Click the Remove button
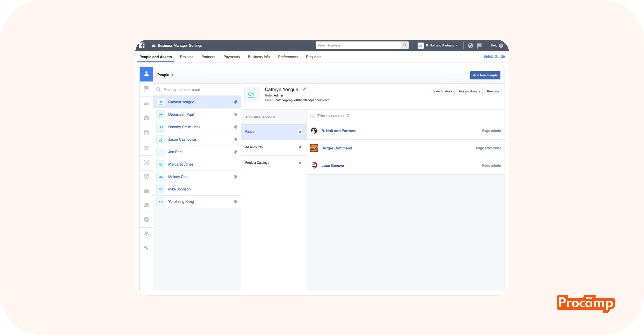Image resolution: width=644 pixels, height=335 pixels. 493,91
